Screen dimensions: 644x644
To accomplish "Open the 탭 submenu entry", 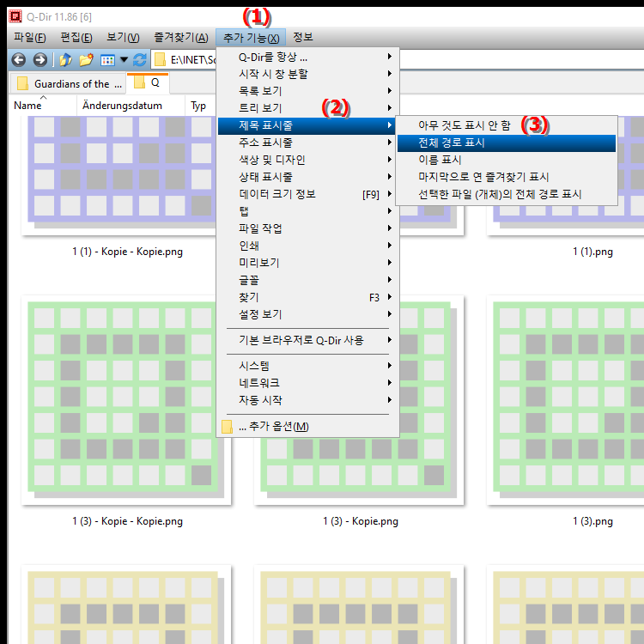I will coord(307,211).
